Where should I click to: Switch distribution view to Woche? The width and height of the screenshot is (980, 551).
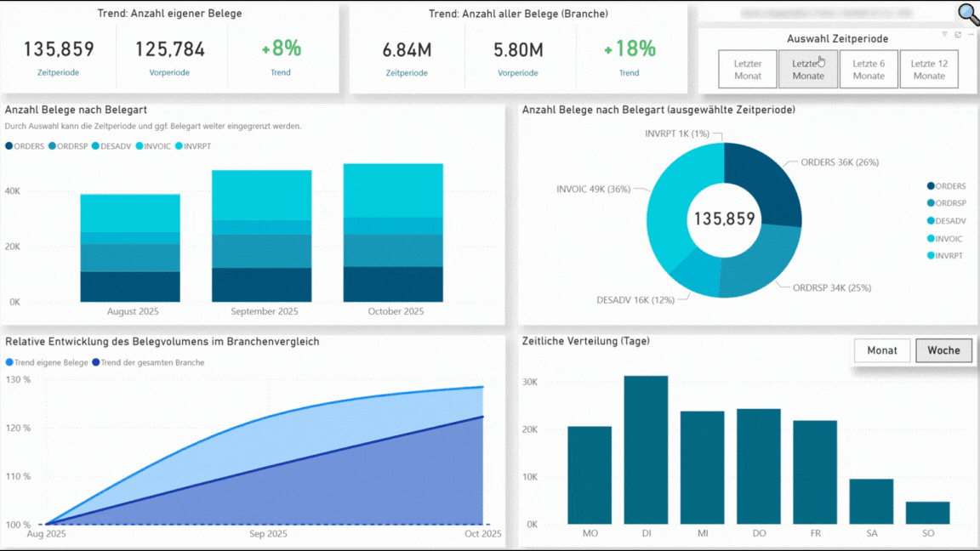943,350
